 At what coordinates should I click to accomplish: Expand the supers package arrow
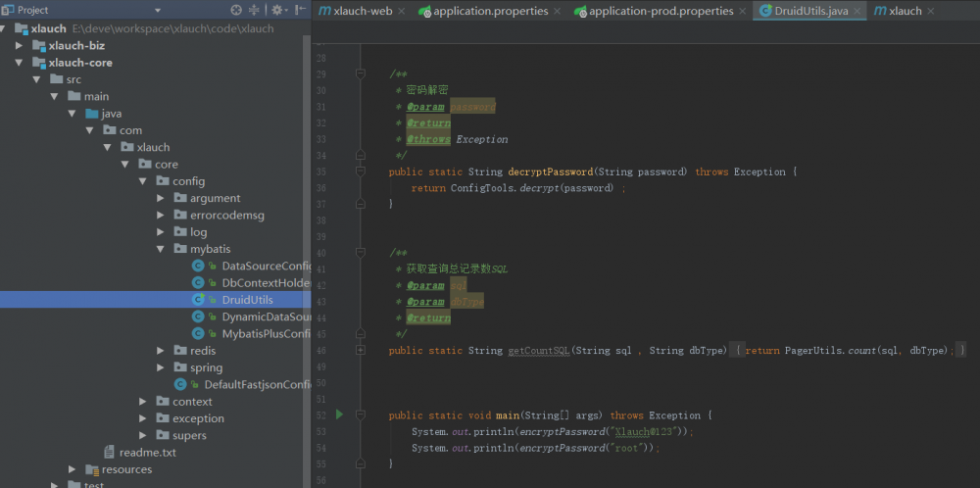point(143,435)
